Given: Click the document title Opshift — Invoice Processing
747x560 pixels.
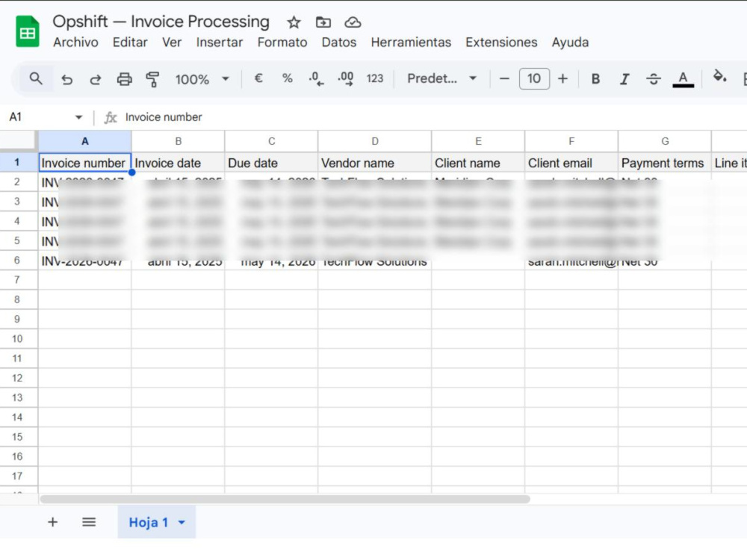Looking at the screenshot, I should (x=161, y=22).
